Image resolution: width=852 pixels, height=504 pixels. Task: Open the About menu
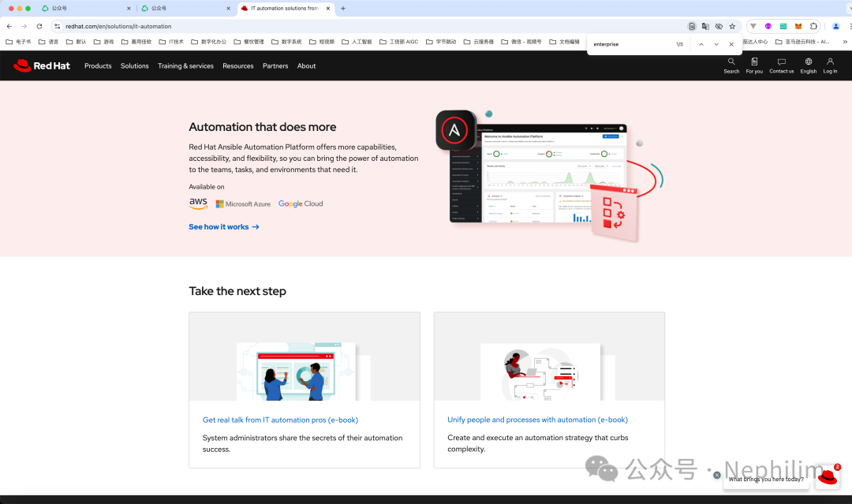click(x=306, y=65)
